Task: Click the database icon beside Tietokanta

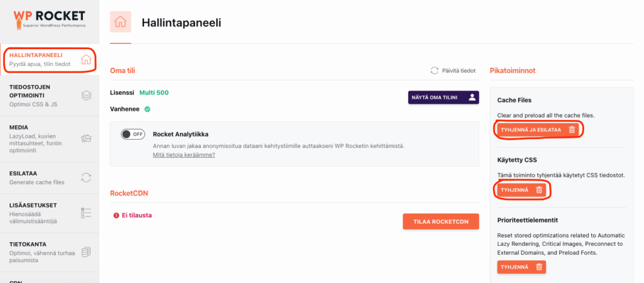Action: (87, 252)
